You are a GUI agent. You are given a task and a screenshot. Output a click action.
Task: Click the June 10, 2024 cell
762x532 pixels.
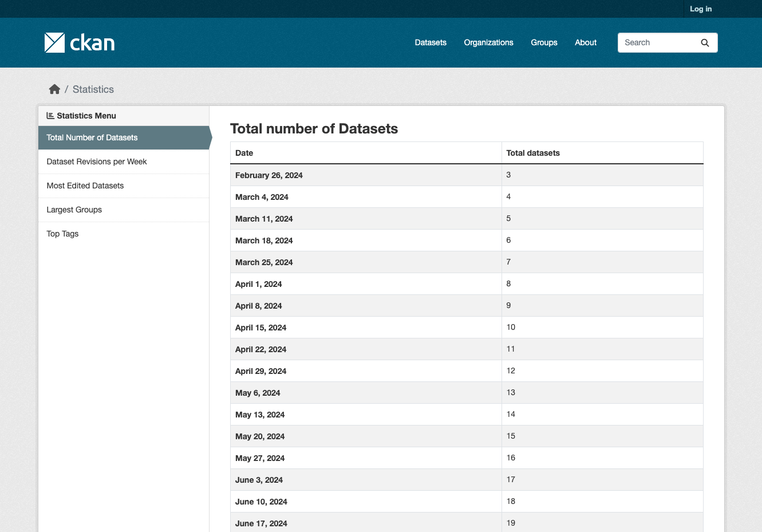[366, 502]
